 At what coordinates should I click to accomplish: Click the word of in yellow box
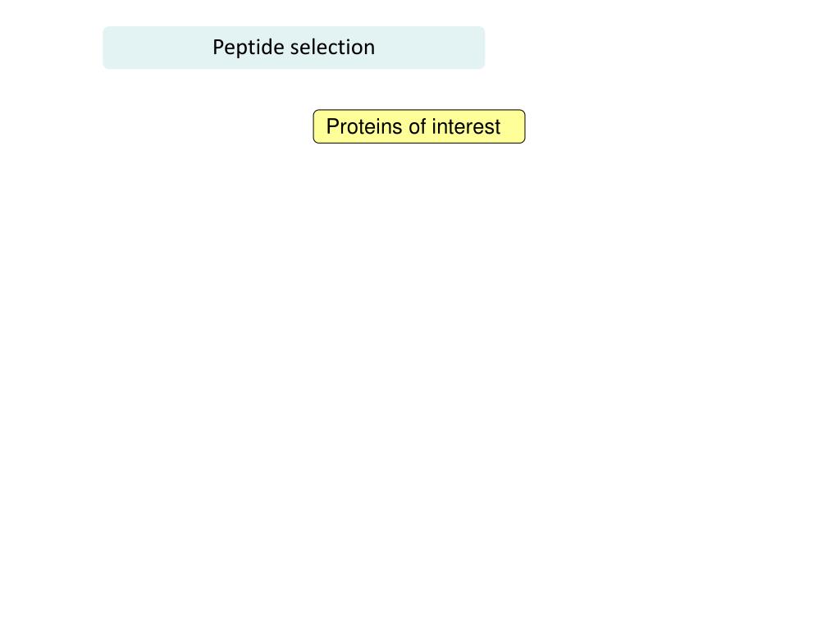pyautogui.click(x=417, y=127)
